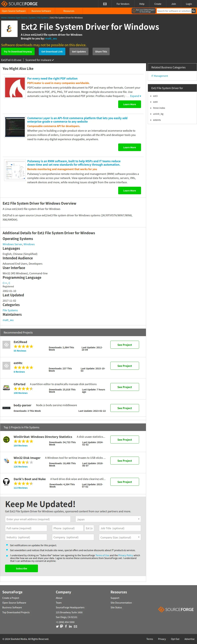This screenshot has width=197, height=644.
Task: Open the IT Management category link
Action: (160, 76)
